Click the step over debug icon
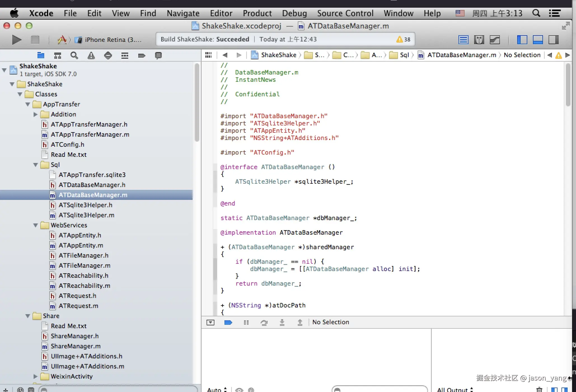This screenshot has height=392, width=576. (264, 323)
